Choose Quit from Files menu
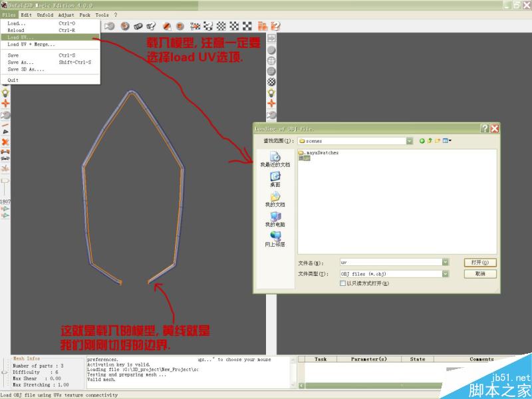Viewport: 532px width, 399px height. click(50, 80)
